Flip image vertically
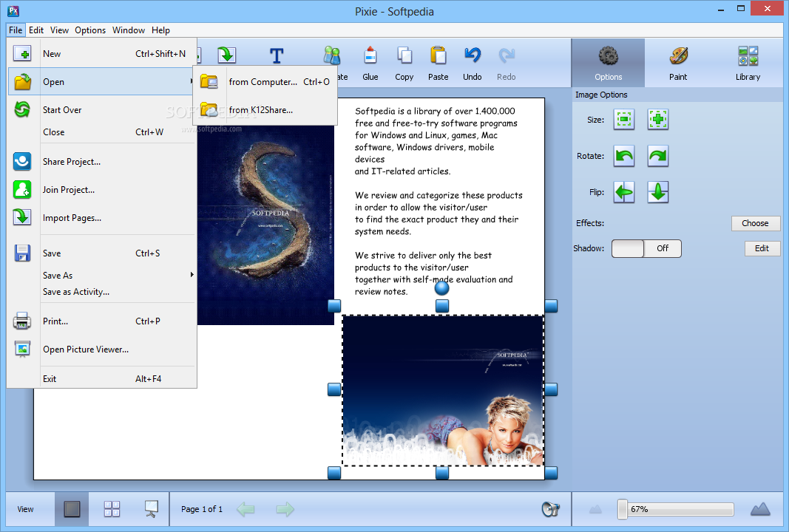The image size is (789, 532). pyautogui.click(x=658, y=192)
